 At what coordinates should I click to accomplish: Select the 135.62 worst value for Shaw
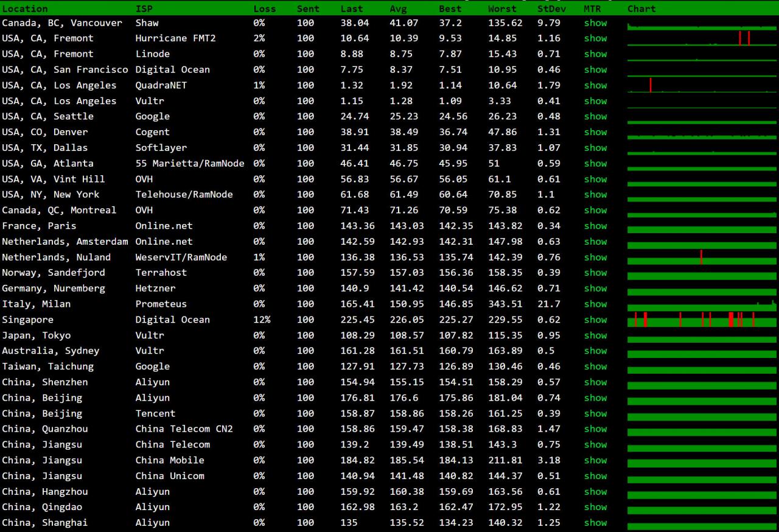pyautogui.click(x=505, y=23)
